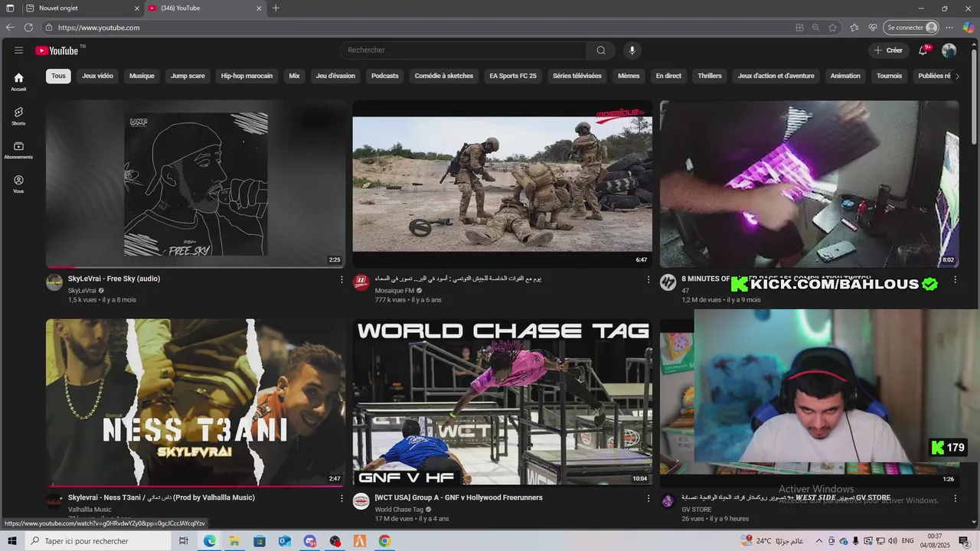Screen dimensions: 980x551
Task: Open a new browser tab with plus
Action: tap(276, 8)
